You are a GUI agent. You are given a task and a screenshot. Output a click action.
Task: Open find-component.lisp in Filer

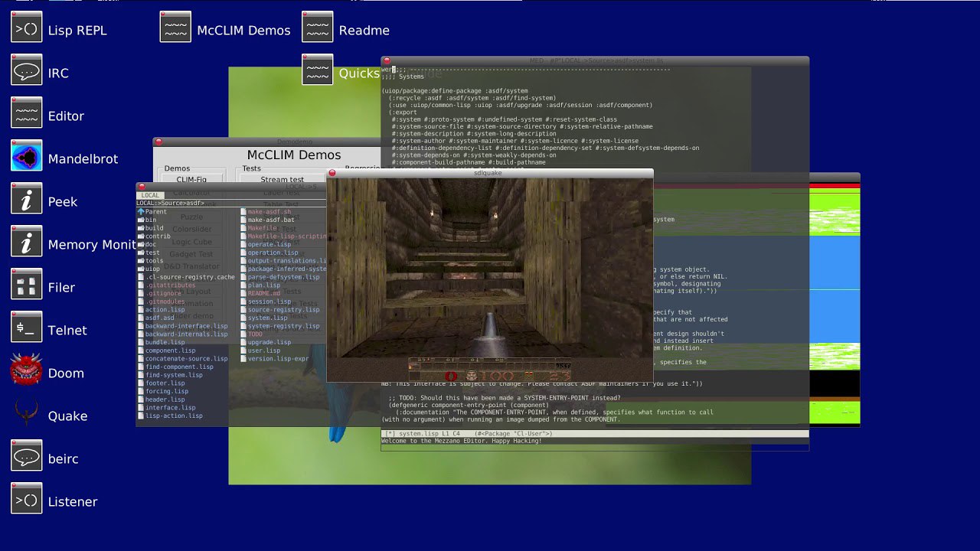click(x=175, y=367)
